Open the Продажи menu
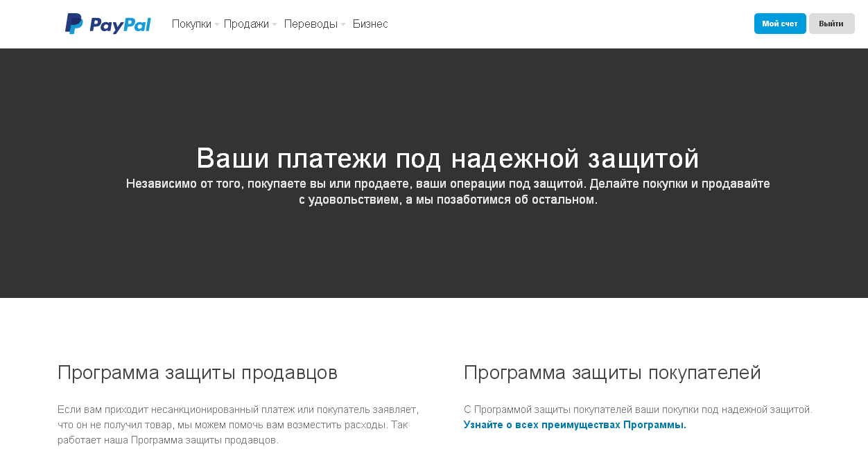This screenshot has width=868, height=449. [246, 24]
